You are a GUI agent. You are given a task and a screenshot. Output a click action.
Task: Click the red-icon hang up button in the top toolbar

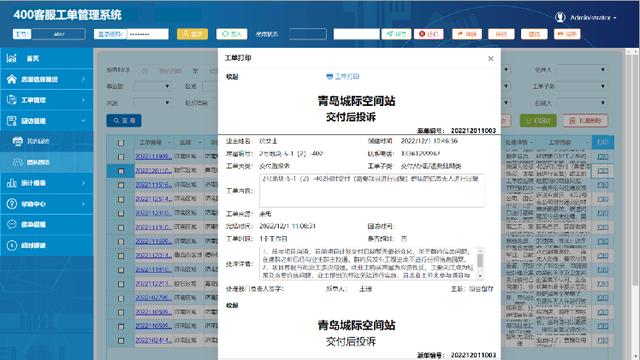(429, 34)
